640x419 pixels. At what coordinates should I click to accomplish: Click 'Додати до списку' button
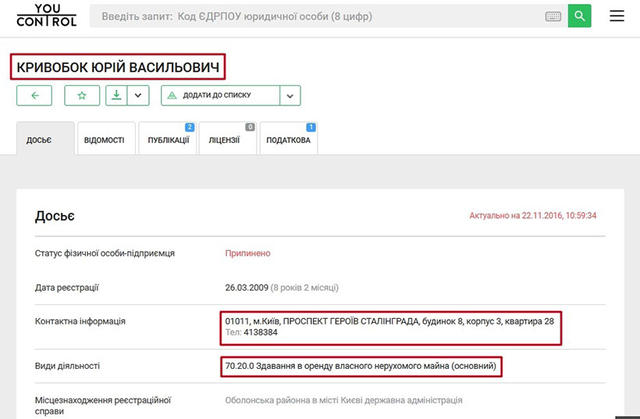coord(219,96)
